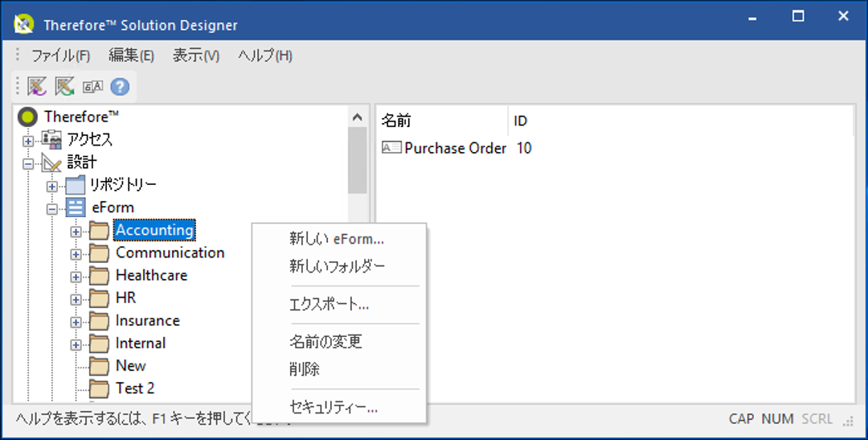
Task: Select the Test 2 folder label
Action: pyautogui.click(x=134, y=389)
